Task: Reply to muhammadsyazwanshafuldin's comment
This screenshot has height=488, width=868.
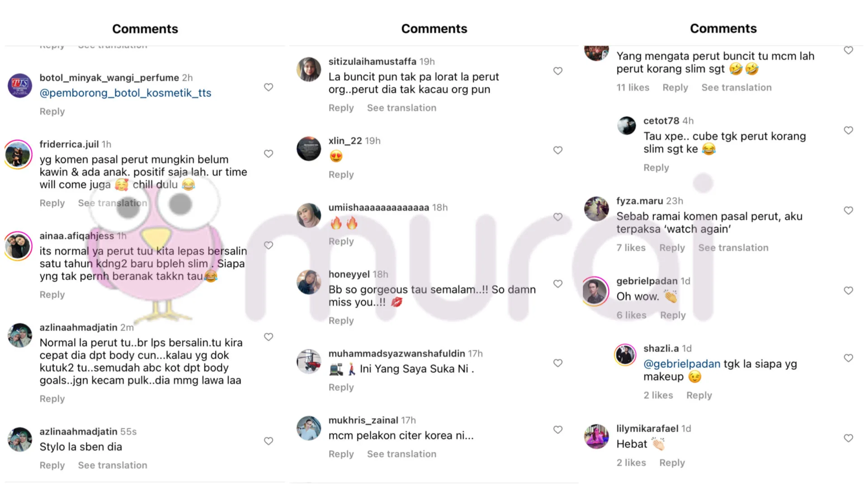Action: 341,387
